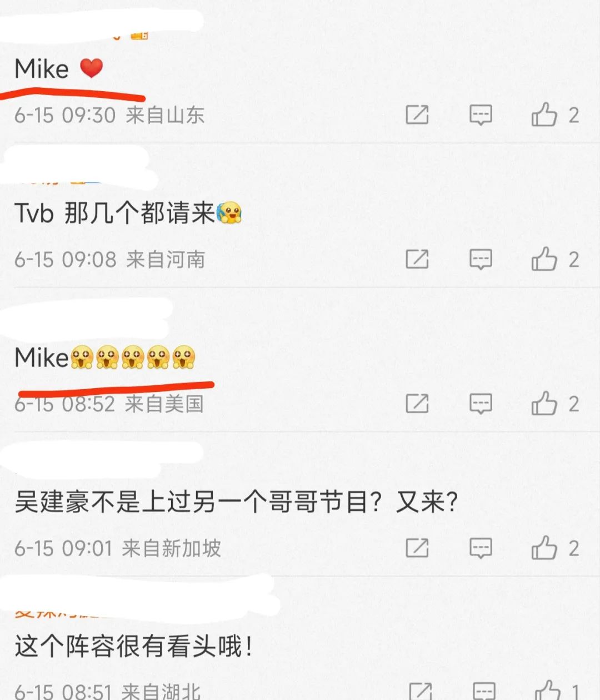Like the 吴建豪 comment from 新加坡
The width and height of the screenshot is (600, 700).
click(544, 548)
